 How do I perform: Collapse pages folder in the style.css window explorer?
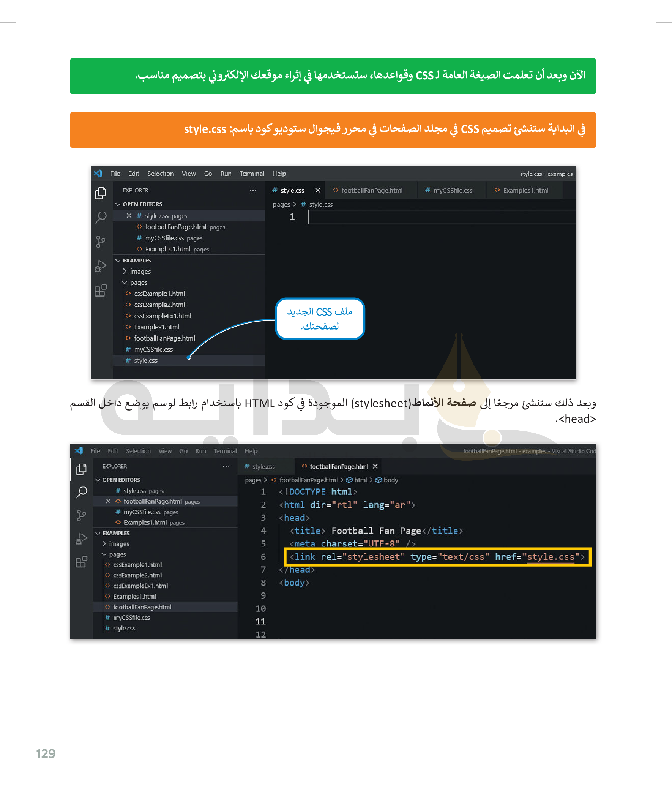pos(125,283)
